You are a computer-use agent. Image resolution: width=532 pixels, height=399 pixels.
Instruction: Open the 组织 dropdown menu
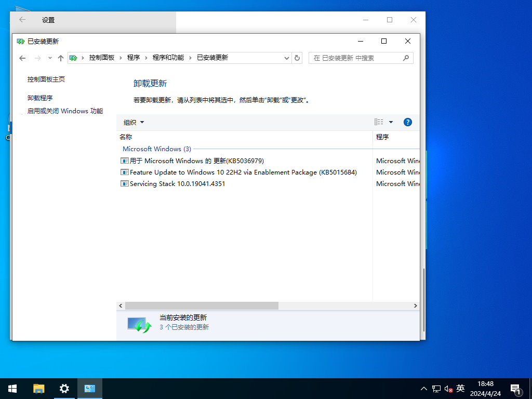[x=132, y=122]
